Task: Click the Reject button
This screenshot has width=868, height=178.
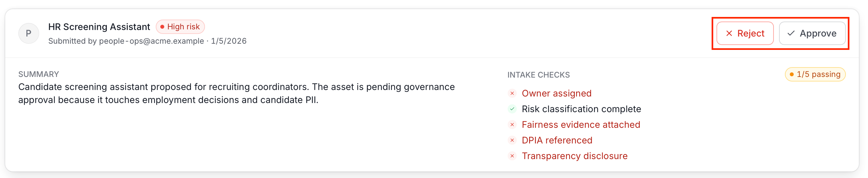Action: point(745,33)
